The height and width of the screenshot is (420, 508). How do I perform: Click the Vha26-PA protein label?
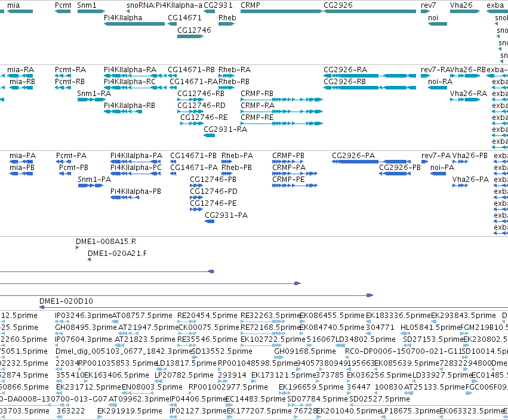pyautogui.click(x=470, y=180)
